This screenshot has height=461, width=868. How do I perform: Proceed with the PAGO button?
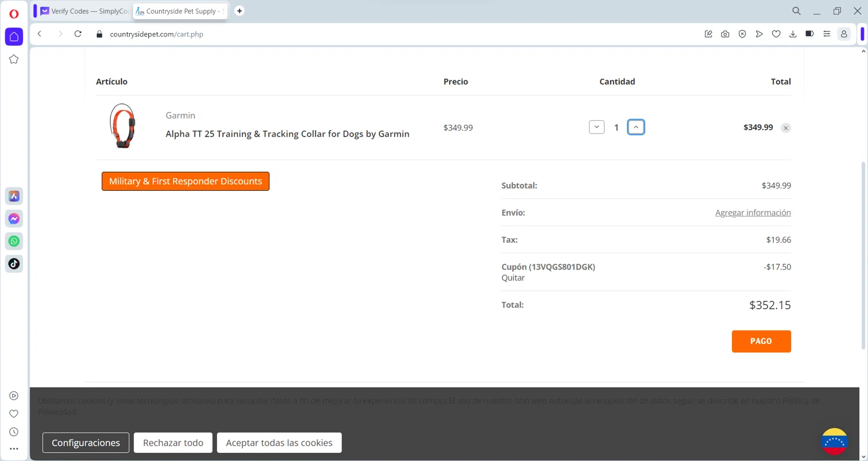(x=761, y=341)
